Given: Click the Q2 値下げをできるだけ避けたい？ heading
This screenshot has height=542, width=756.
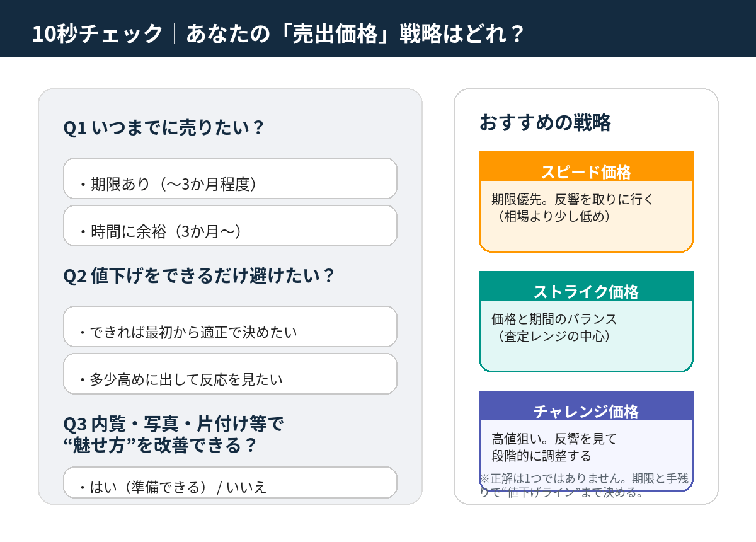Looking at the screenshot, I should [x=198, y=276].
